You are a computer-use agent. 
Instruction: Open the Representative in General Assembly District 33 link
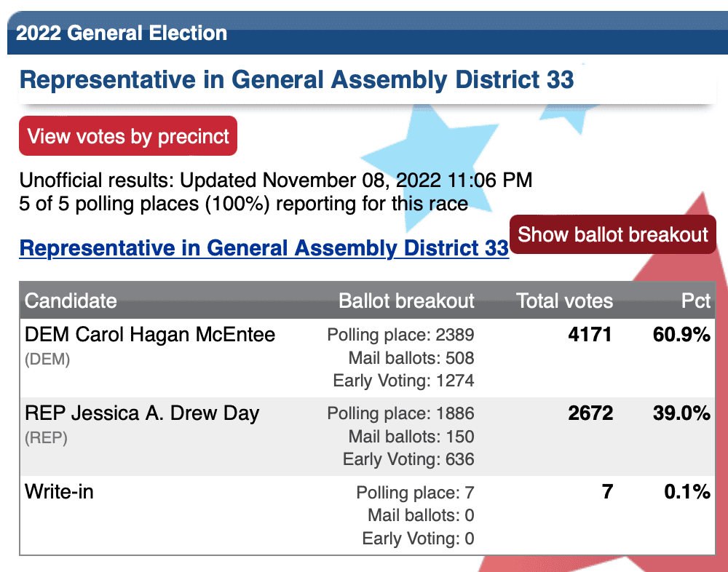coord(264,247)
